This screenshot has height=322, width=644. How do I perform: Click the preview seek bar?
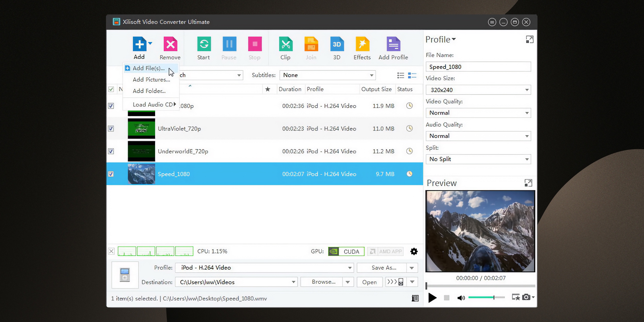480,286
